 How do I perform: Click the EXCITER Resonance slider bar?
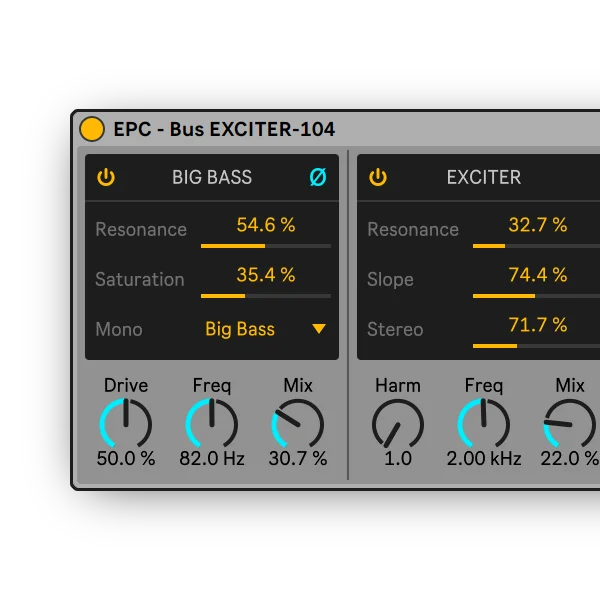[x=536, y=246]
